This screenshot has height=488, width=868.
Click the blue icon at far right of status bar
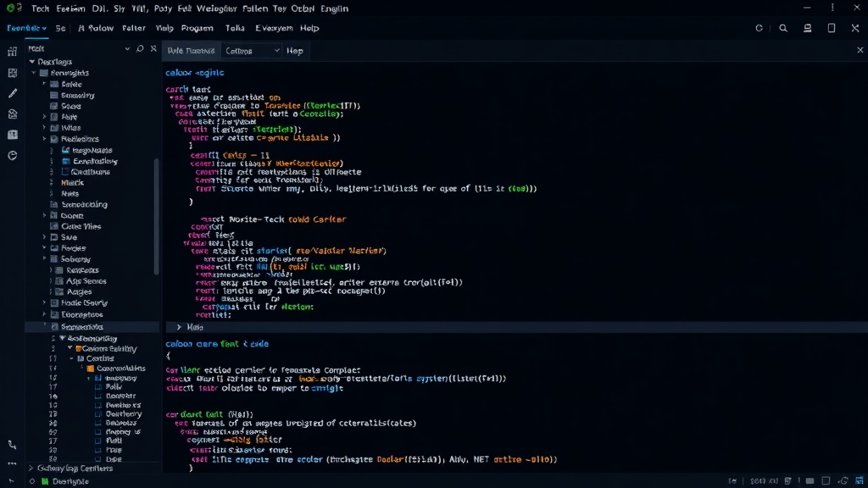pyautogui.click(x=860, y=481)
